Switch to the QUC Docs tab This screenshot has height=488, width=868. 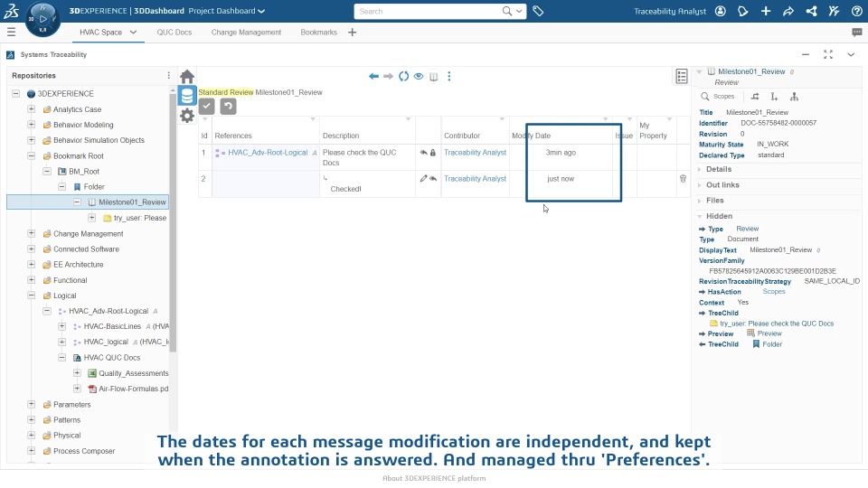click(175, 33)
